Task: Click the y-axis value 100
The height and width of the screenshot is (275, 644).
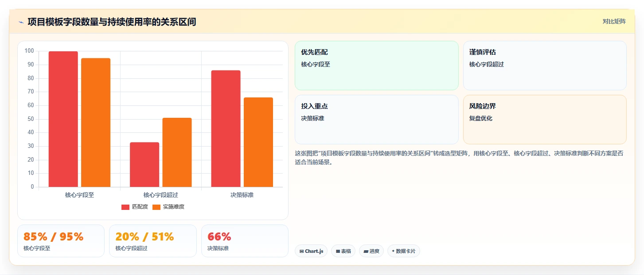Action: click(x=30, y=51)
